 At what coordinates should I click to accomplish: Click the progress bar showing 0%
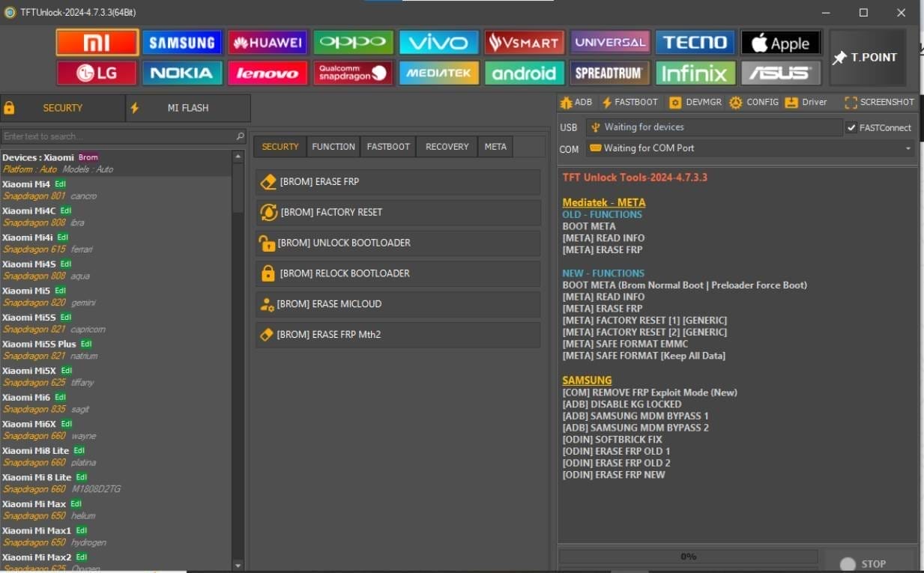click(x=687, y=556)
